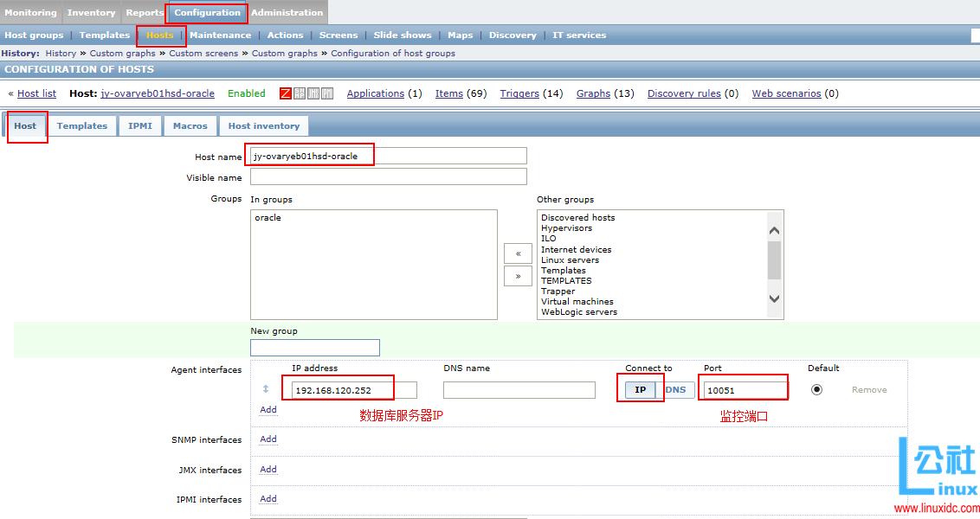Click the » button to remove selected group
The height and width of the screenshot is (519, 980).
coord(518,275)
